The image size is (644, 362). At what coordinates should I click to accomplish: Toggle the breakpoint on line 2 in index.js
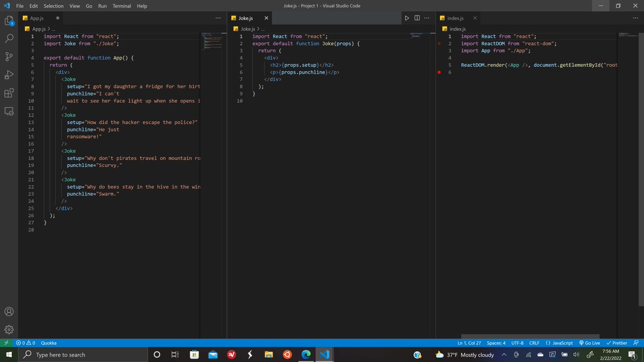click(x=439, y=43)
